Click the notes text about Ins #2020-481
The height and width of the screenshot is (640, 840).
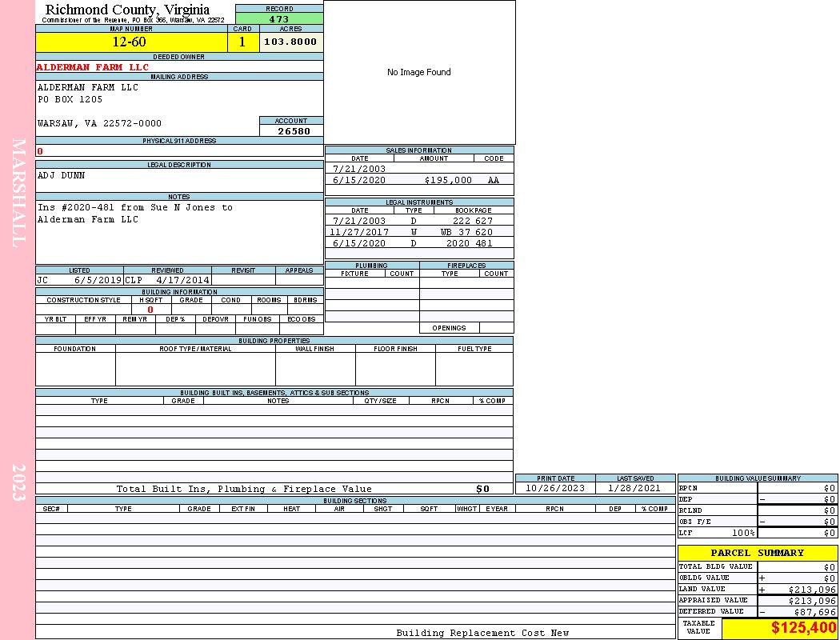(x=134, y=214)
